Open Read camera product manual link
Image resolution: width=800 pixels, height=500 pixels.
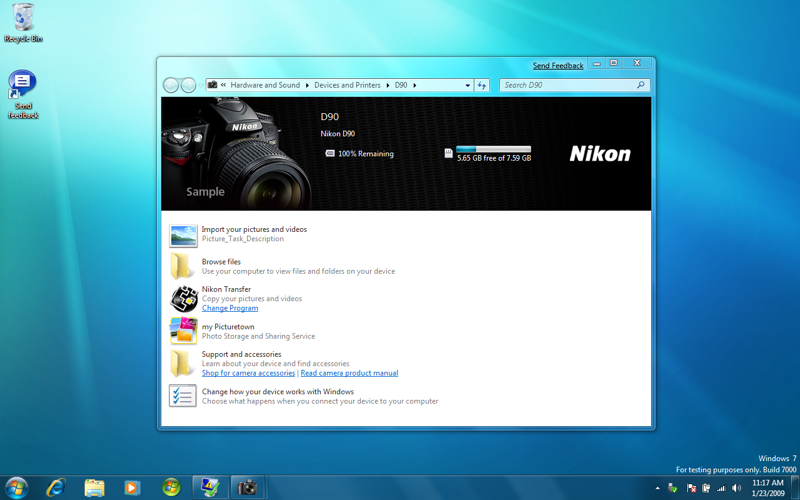[x=349, y=372]
